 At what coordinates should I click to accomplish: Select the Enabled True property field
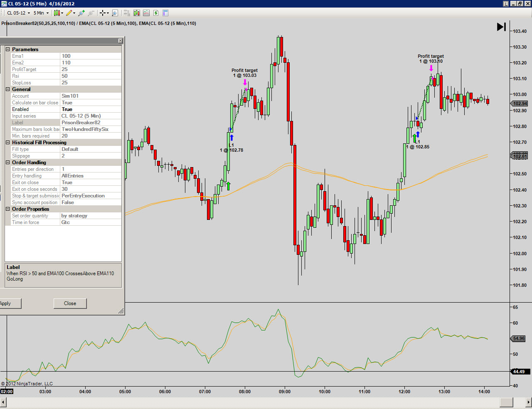point(91,109)
